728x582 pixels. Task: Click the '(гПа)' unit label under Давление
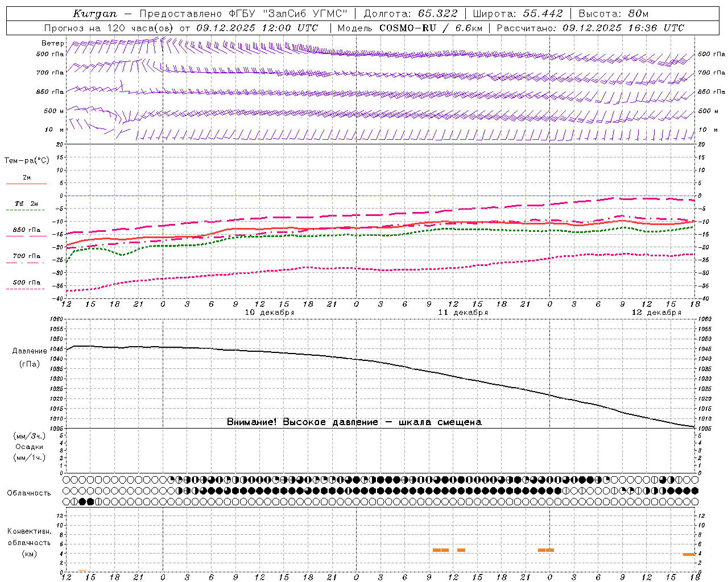pos(30,364)
